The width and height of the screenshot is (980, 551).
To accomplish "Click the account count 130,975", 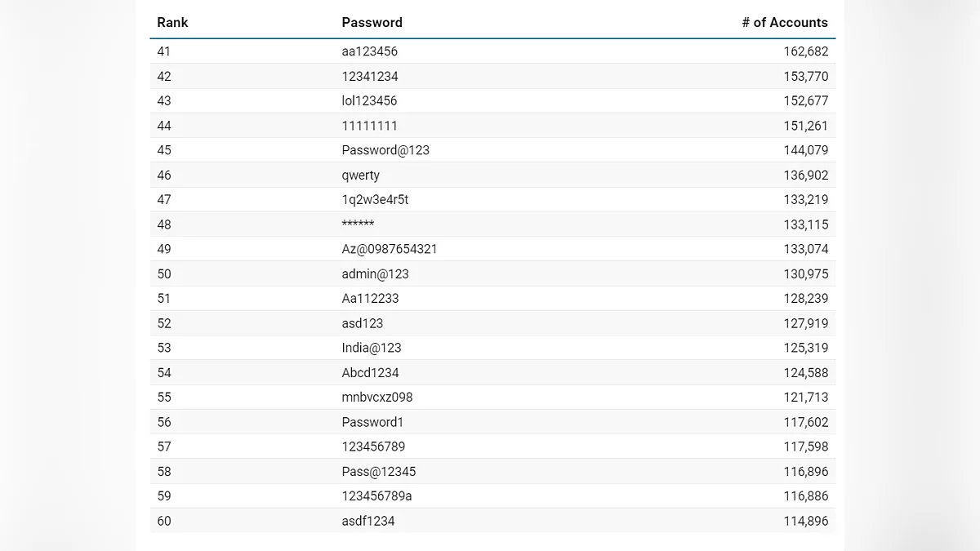I will pos(805,274).
